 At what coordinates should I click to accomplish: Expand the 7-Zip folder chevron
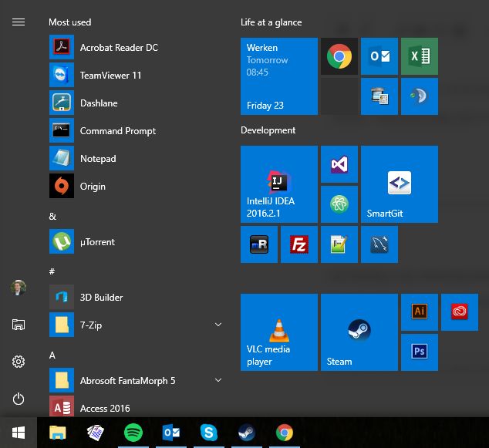(x=218, y=325)
